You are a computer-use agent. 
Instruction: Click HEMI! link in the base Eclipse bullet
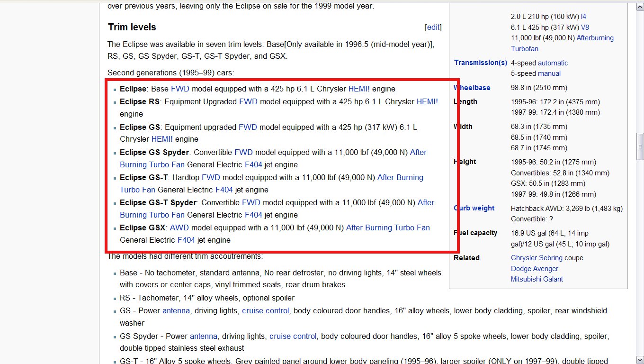[x=359, y=89]
